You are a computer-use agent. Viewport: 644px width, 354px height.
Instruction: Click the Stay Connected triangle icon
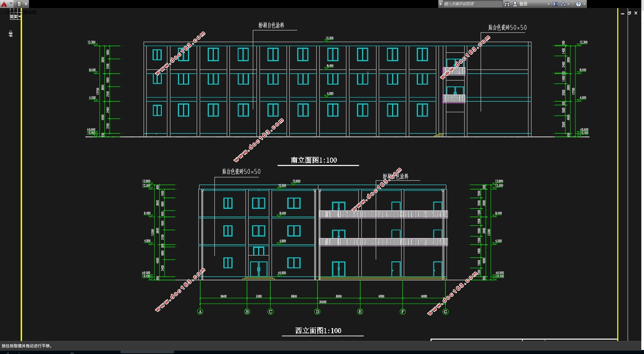click(x=563, y=4)
